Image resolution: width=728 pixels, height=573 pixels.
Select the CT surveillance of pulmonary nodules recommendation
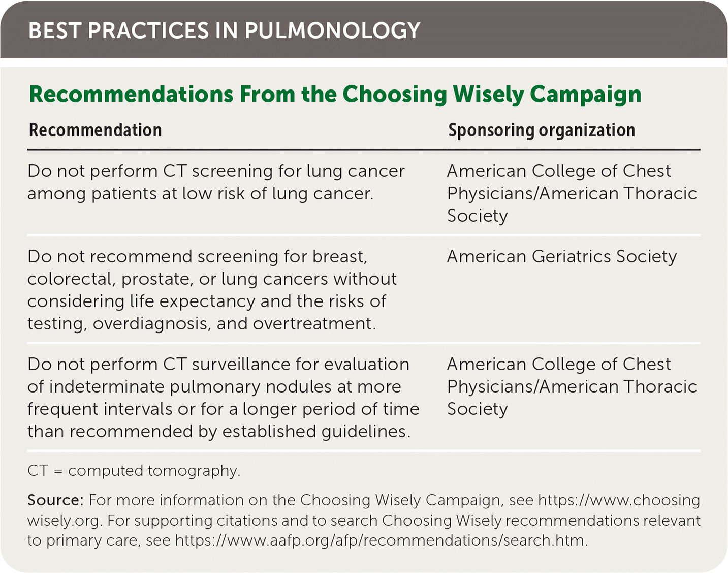point(223,398)
